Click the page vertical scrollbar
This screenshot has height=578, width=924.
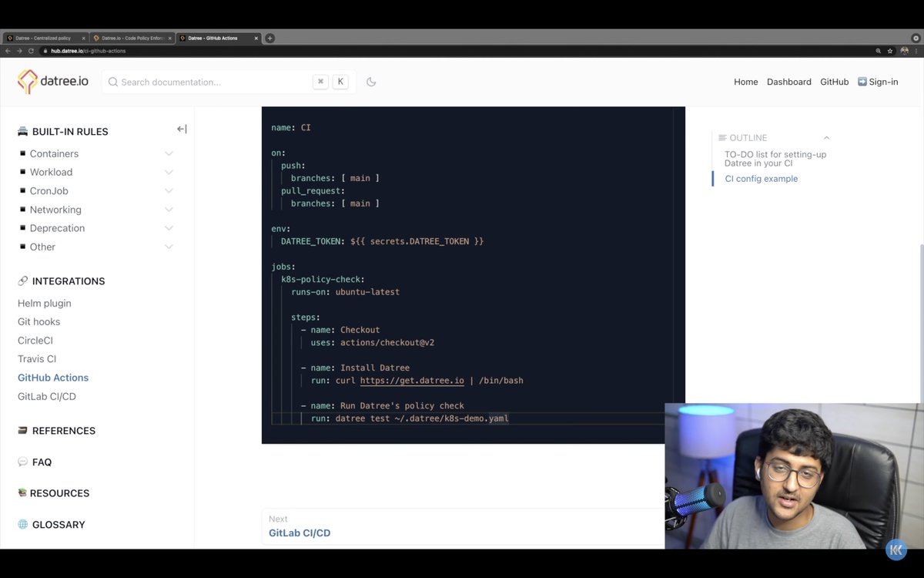(x=921, y=324)
